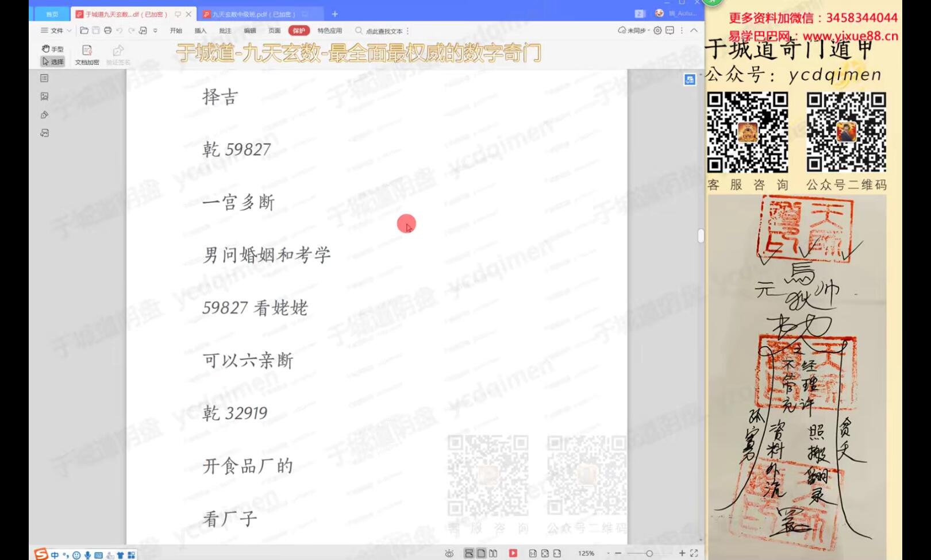
Task: Click the print icon in toolbar
Action: coord(107,30)
